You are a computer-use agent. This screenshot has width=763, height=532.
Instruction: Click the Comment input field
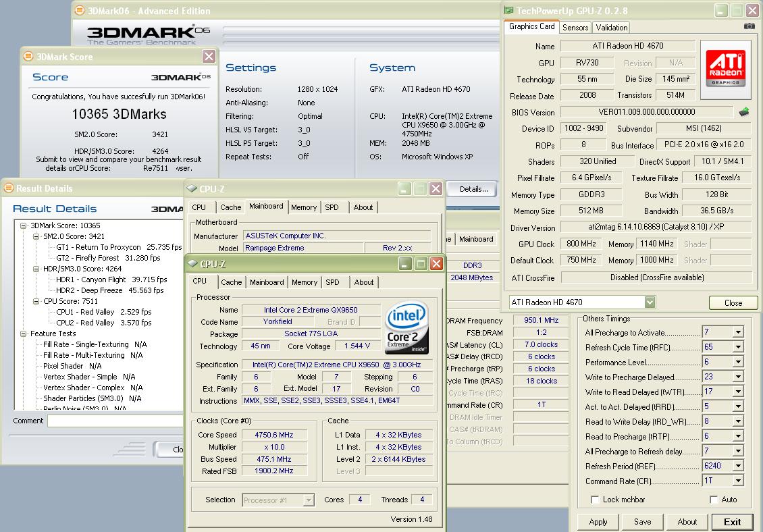(115, 421)
